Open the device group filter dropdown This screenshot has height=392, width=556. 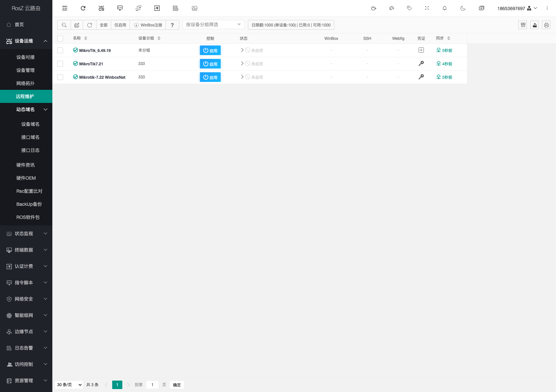tap(213, 25)
